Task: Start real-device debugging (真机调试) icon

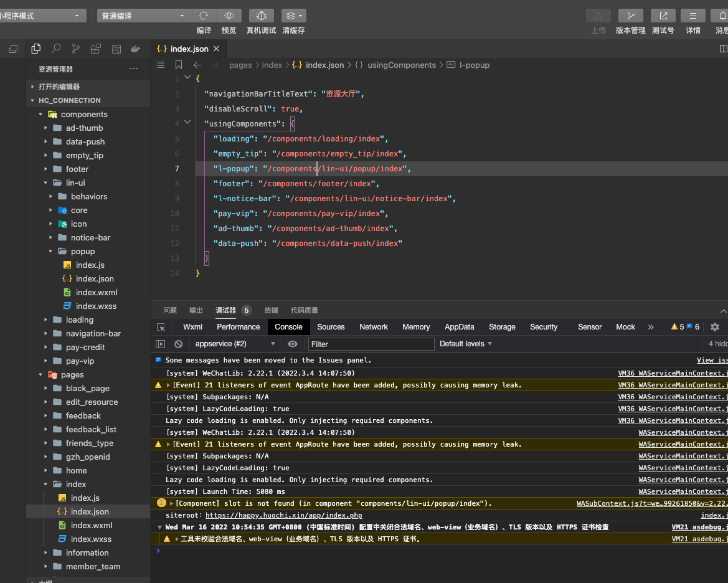Action: pos(262,16)
